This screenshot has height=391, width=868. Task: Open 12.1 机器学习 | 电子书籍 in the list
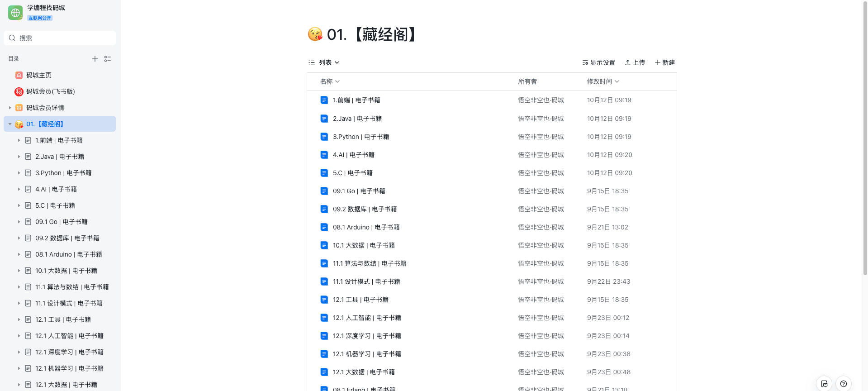tap(367, 354)
